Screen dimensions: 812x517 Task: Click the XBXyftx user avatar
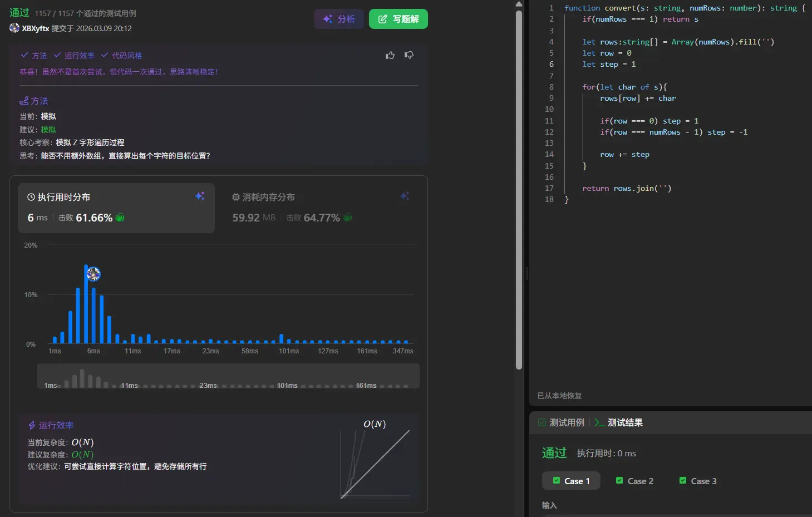coord(14,28)
